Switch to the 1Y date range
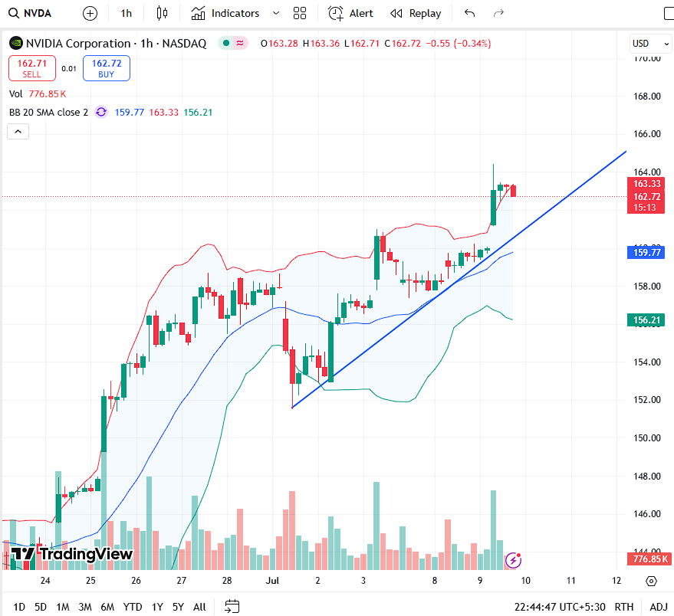Viewport: 674px width, 616px height. (157, 607)
